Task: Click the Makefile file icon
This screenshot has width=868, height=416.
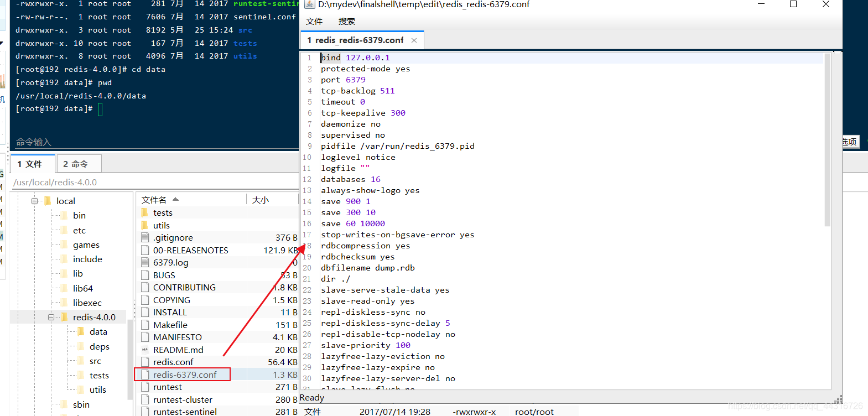Action: click(145, 325)
